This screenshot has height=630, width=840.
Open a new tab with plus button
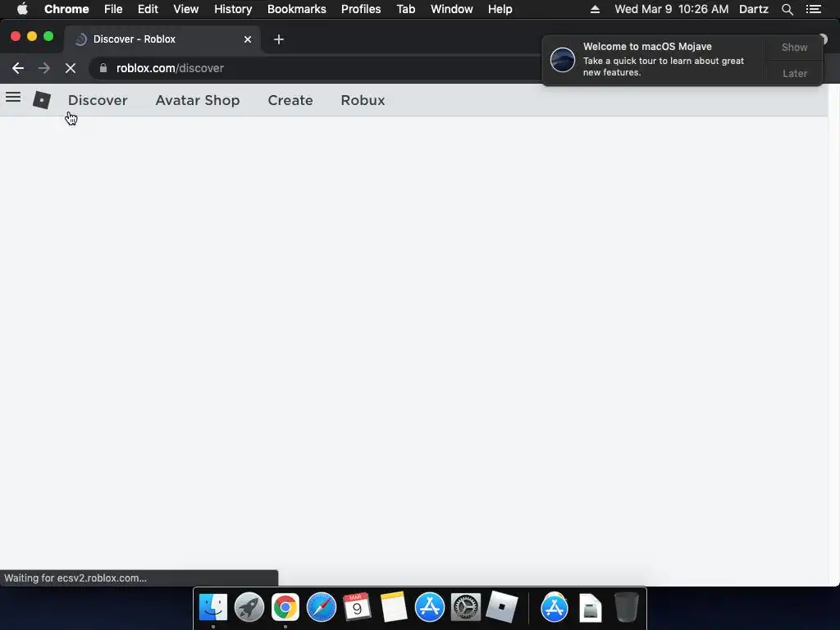click(279, 39)
